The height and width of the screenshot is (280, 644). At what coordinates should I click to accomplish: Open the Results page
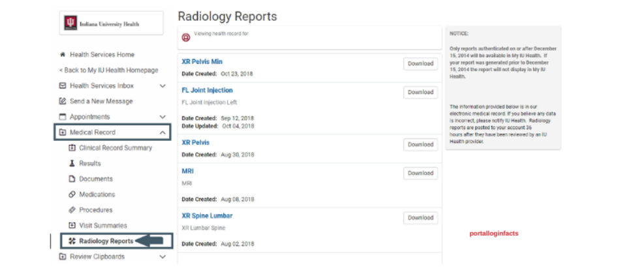pyautogui.click(x=90, y=163)
